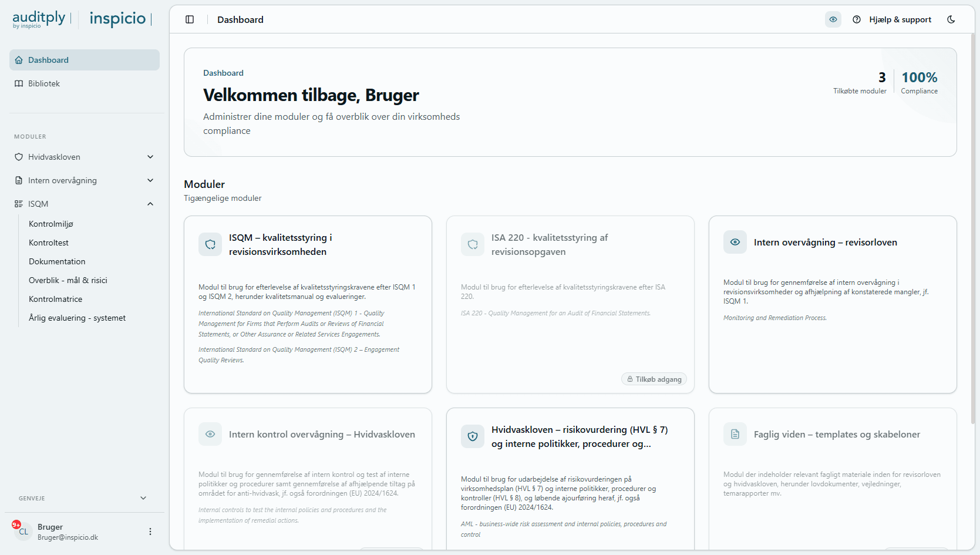Click the notification badge on avatar
The width and height of the screenshot is (980, 555).
tap(16, 524)
